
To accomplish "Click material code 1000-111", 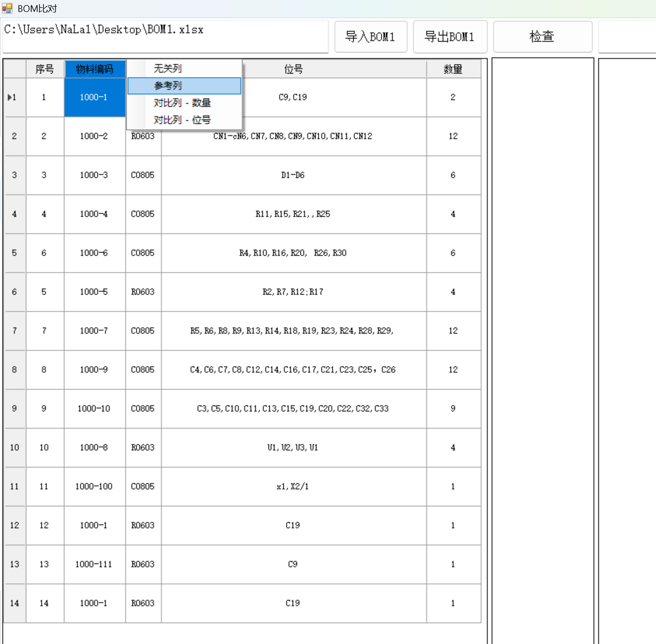I will click(94, 565).
